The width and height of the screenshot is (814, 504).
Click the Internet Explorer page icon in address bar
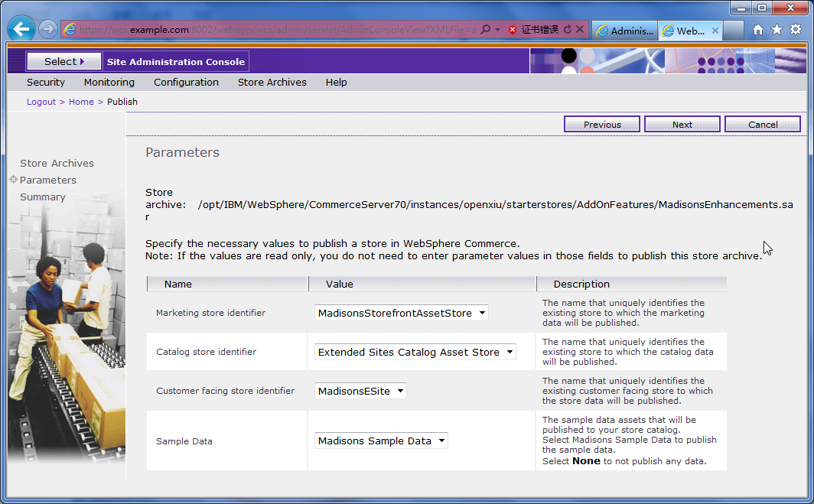pyautogui.click(x=70, y=30)
